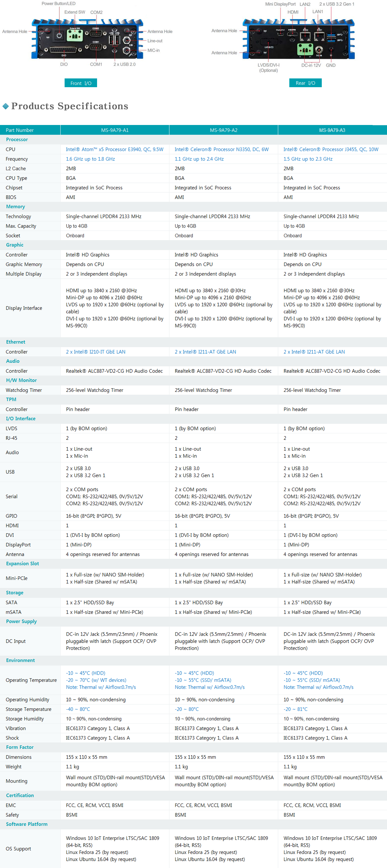Click the Mounting row label
Screen dimensions: 387x868
(x=17, y=781)
